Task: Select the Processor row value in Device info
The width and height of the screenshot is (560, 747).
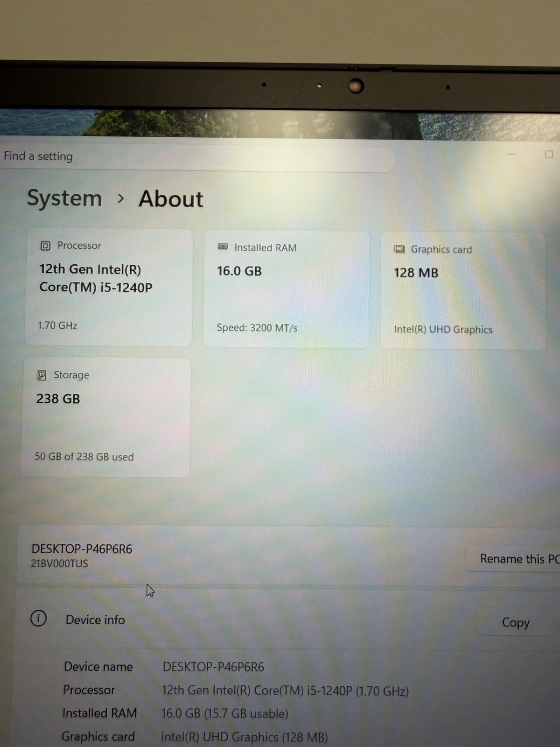Action: point(285,691)
